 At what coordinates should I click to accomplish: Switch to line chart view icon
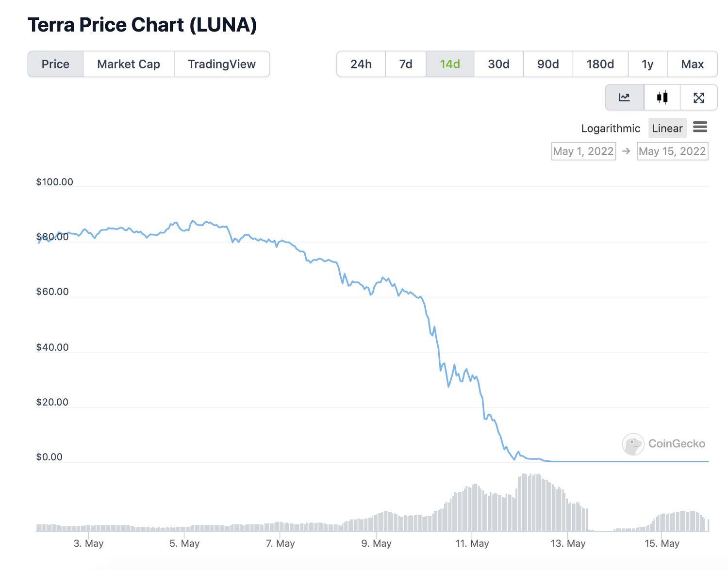pyautogui.click(x=624, y=98)
